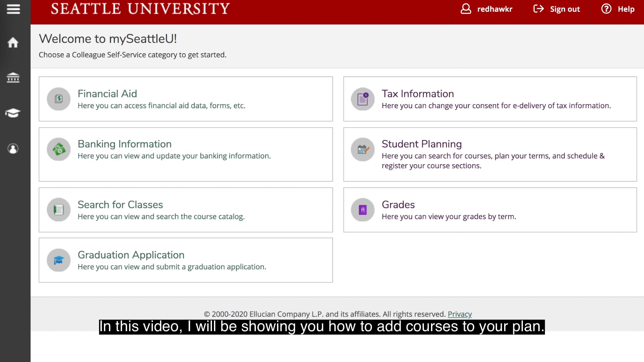Click 'Here you can view and update your banking information.'
This screenshot has height=362, width=644.
pyautogui.click(x=174, y=156)
